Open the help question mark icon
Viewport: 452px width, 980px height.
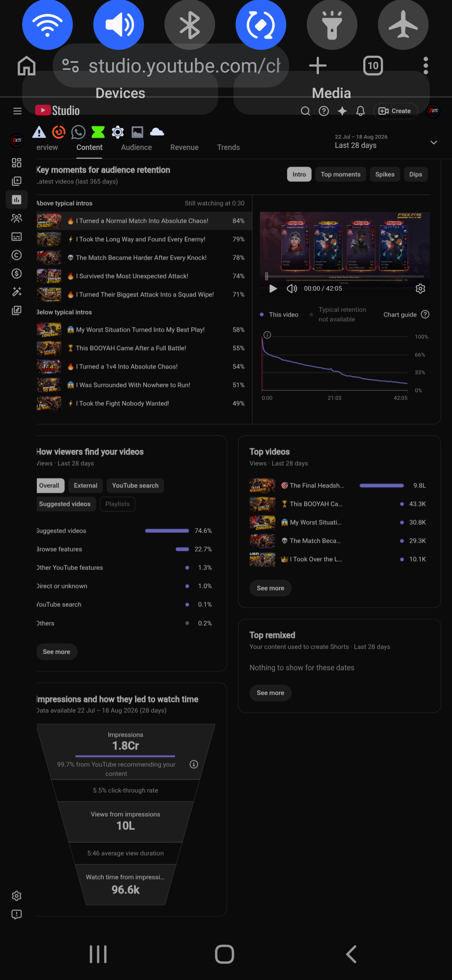[x=324, y=111]
